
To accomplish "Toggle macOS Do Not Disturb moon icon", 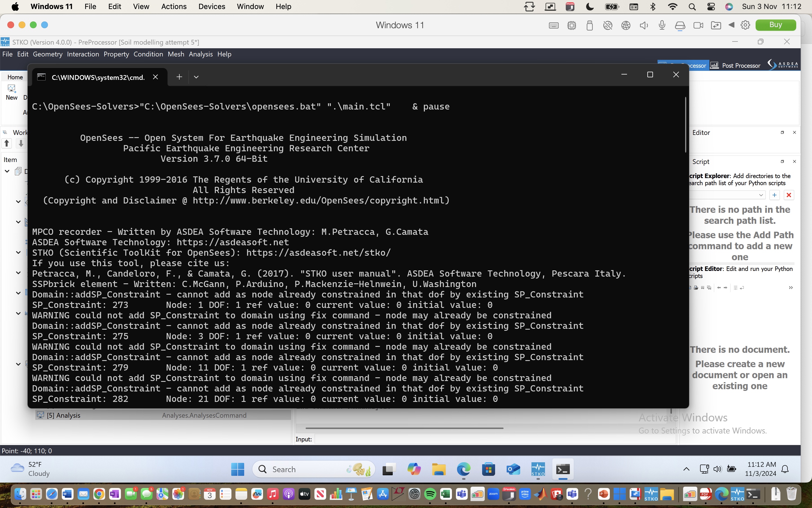I will 590,7.
